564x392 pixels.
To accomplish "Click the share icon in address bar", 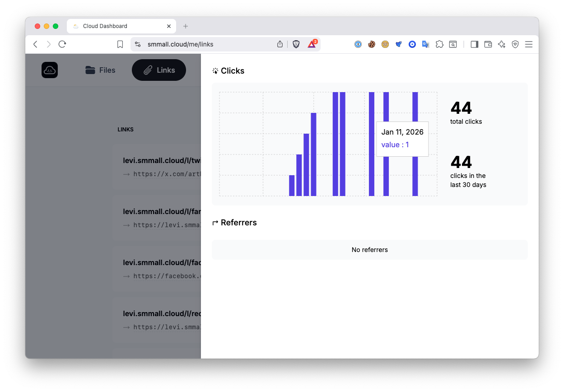I will click(x=280, y=44).
